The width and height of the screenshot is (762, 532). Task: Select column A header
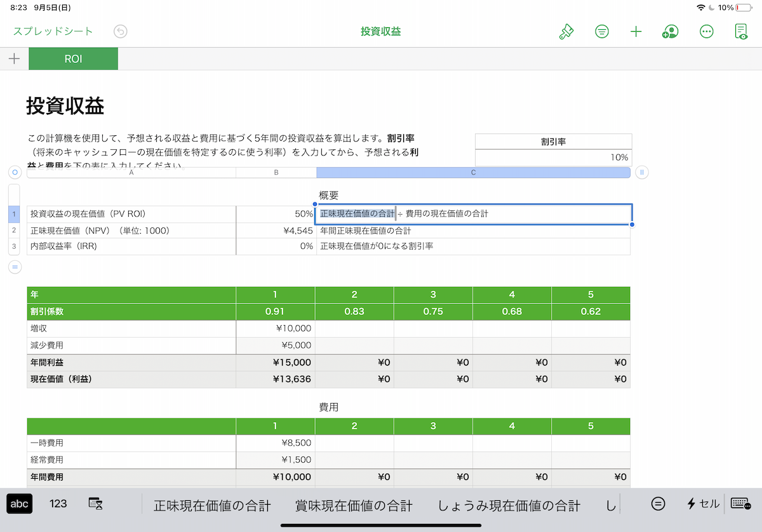click(131, 173)
